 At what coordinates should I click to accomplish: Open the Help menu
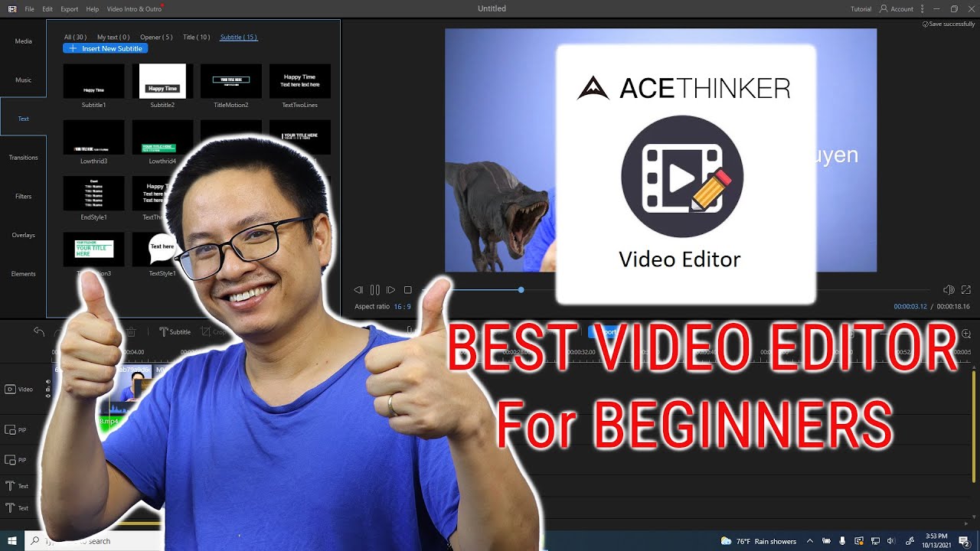(x=93, y=9)
